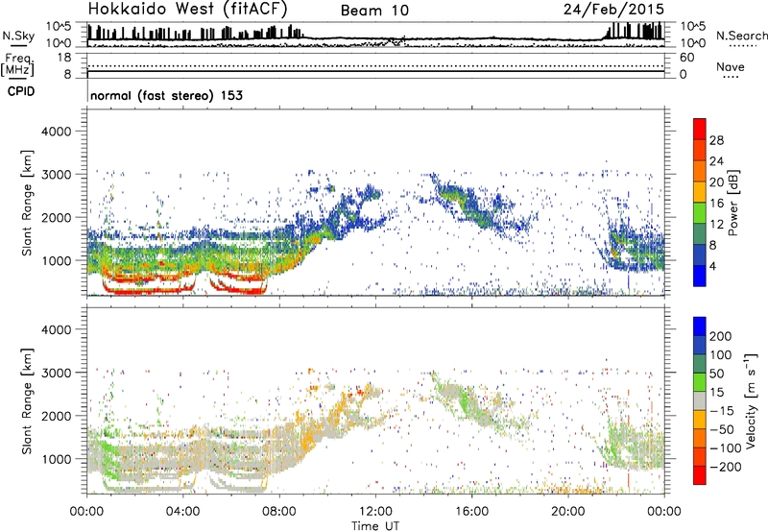Image resolution: width=768 pixels, height=532 pixels.
Task: Select the "N.Sky" legend label
Action: (18, 36)
